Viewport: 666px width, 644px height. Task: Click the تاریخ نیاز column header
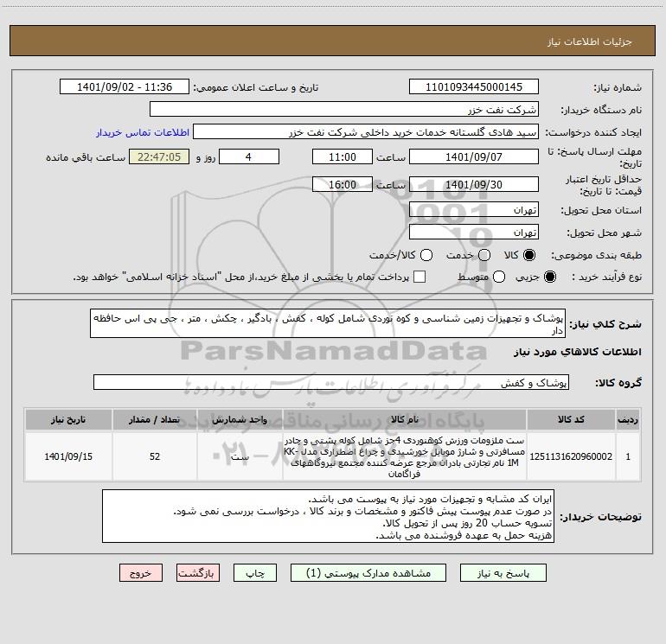[x=68, y=419]
